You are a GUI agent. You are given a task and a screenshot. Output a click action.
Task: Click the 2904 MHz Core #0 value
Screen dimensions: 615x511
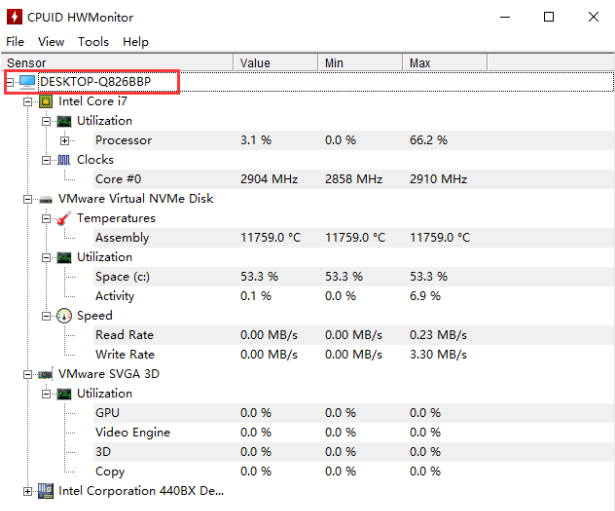pyautogui.click(x=269, y=179)
